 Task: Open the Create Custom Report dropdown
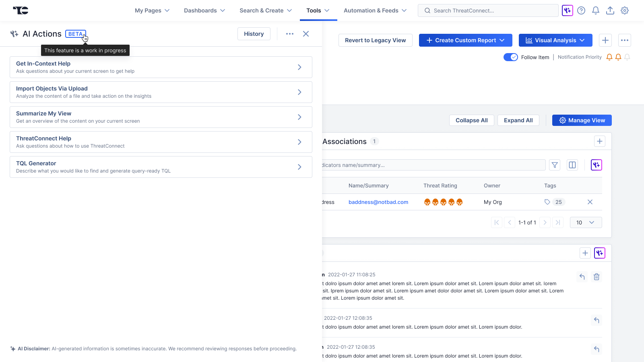coord(465,40)
